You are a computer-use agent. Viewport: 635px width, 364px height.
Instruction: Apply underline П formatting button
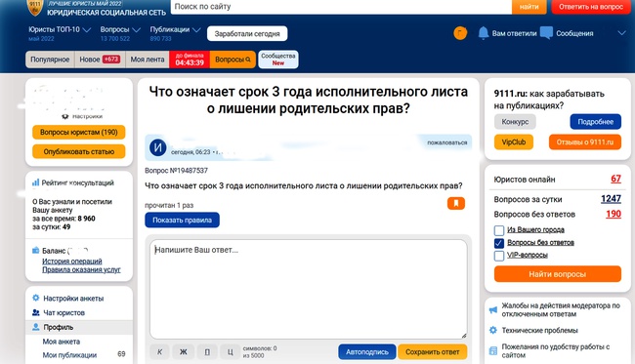(207, 352)
